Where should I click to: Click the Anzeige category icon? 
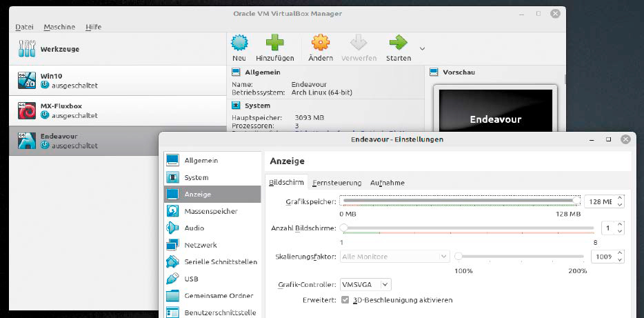(x=172, y=195)
